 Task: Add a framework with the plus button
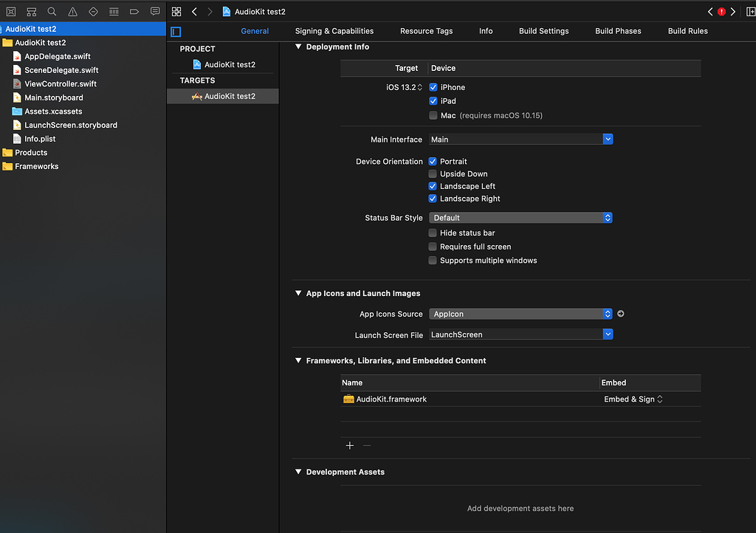coord(349,445)
